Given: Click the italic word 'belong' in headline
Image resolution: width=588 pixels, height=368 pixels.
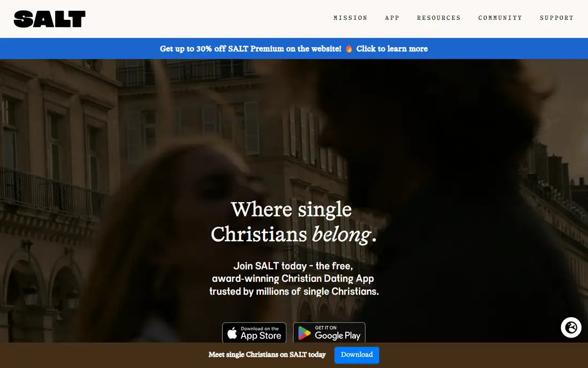Looking at the screenshot, I should tap(342, 235).
